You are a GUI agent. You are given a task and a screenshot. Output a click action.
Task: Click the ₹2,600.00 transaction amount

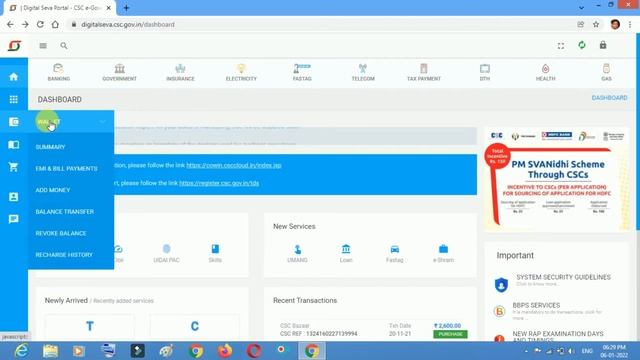[x=447, y=326]
